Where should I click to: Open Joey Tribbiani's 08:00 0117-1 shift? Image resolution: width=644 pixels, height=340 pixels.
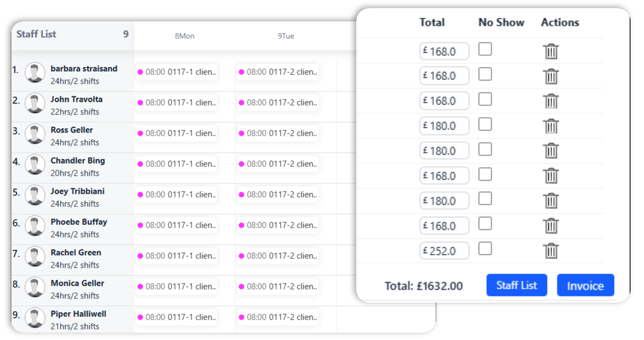tap(176, 195)
